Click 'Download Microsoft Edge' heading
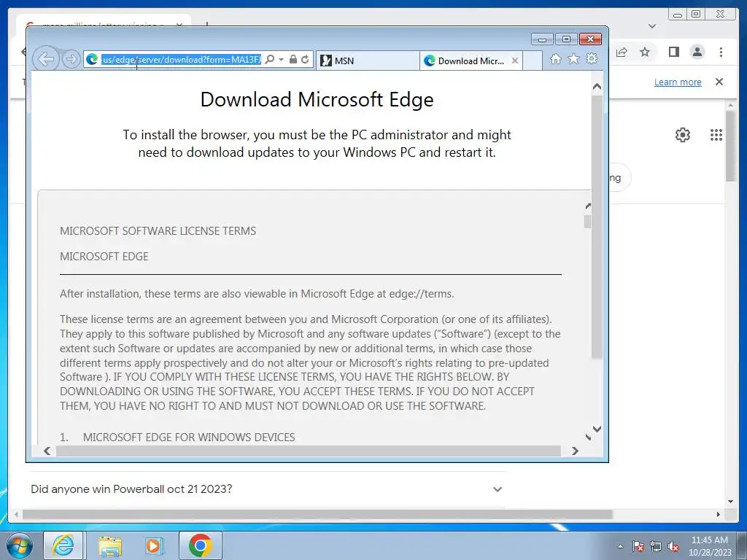 [317, 100]
